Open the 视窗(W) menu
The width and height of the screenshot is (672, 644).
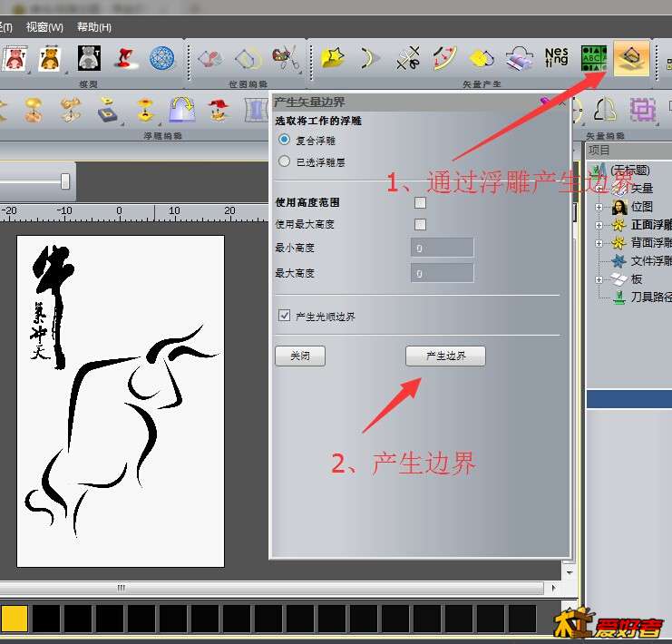44,27
